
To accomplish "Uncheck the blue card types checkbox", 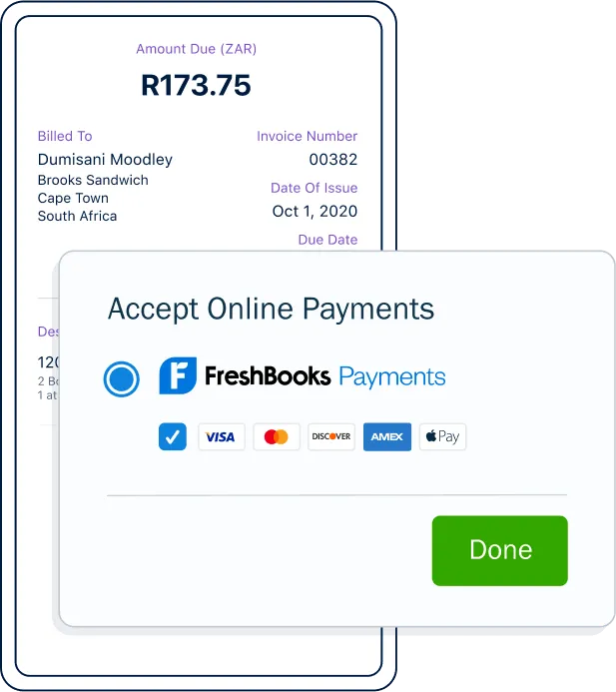I will (173, 436).
